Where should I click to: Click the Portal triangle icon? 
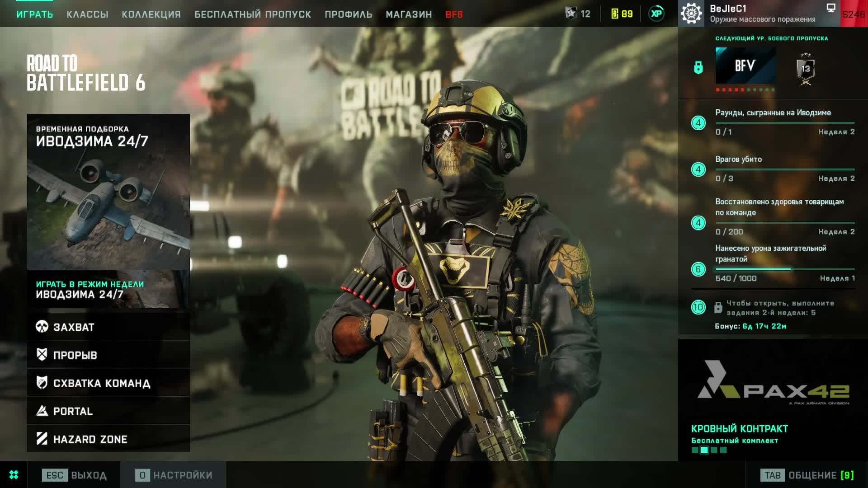tap(42, 411)
